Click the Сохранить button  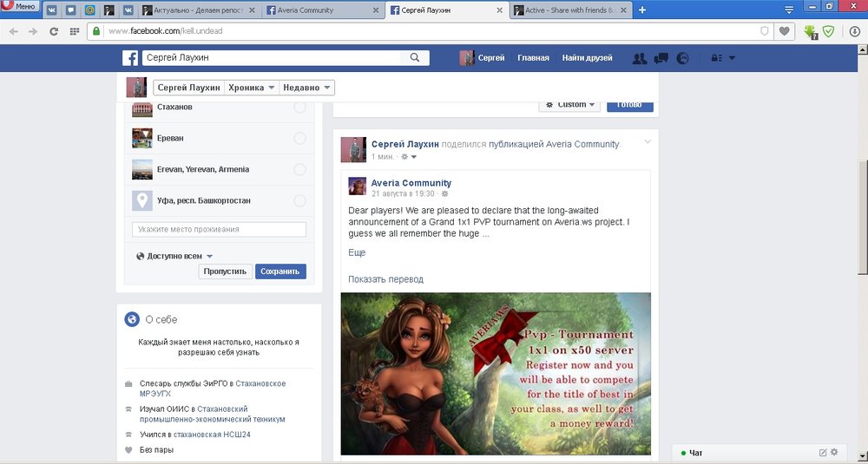tap(280, 271)
